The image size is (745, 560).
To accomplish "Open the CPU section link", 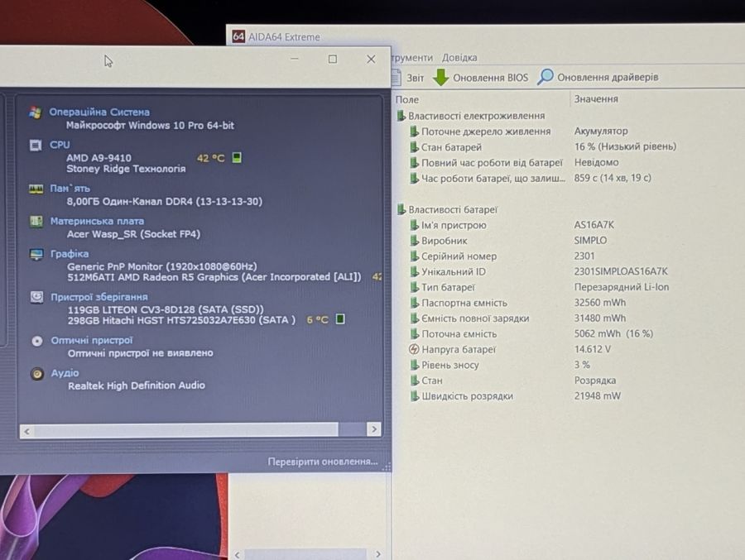I will tap(60, 145).
